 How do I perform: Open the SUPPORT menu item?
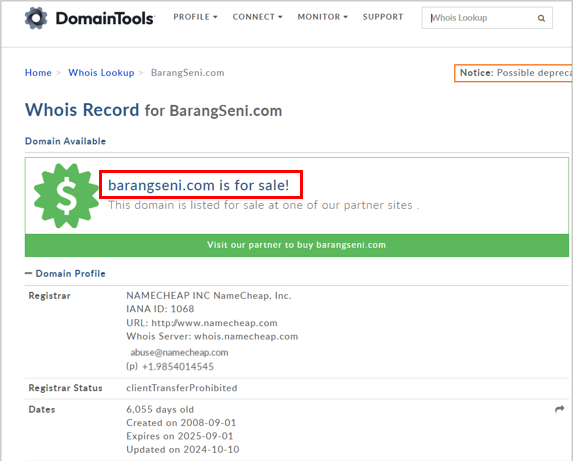tap(383, 17)
